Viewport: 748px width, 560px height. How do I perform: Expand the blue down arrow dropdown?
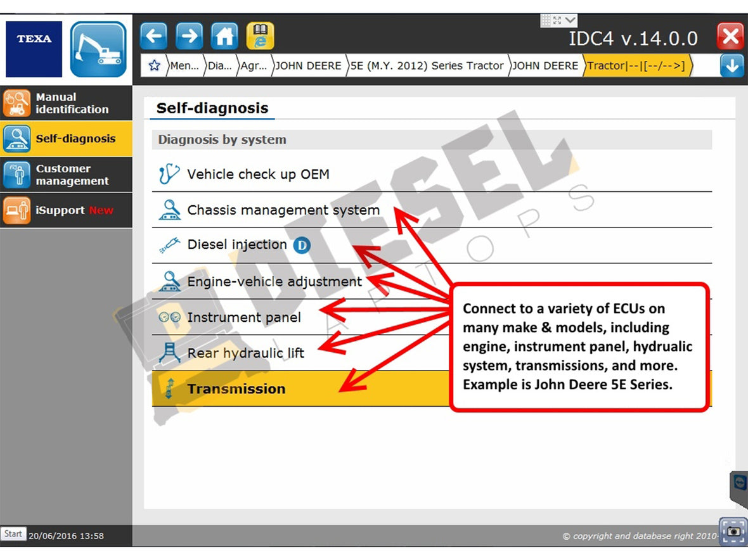pos(732,66)
